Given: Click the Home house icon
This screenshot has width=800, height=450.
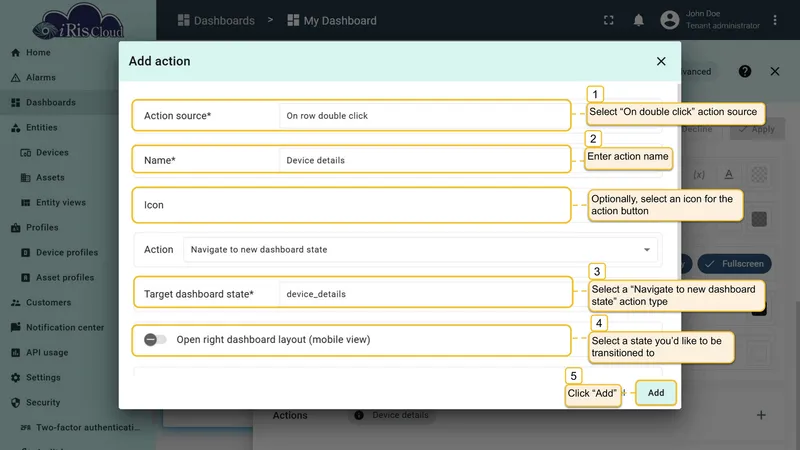Looking at the screenshot, I should [x=15, y=53].
